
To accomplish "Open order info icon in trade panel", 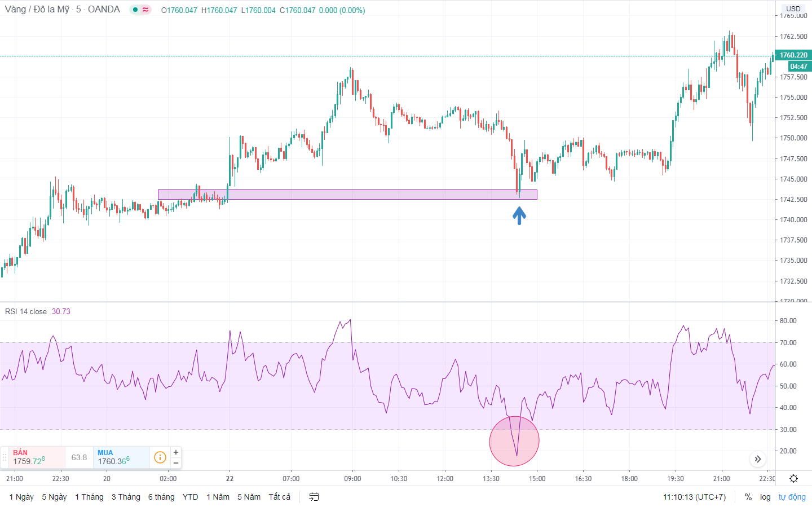I will click(x=160, y=457).
